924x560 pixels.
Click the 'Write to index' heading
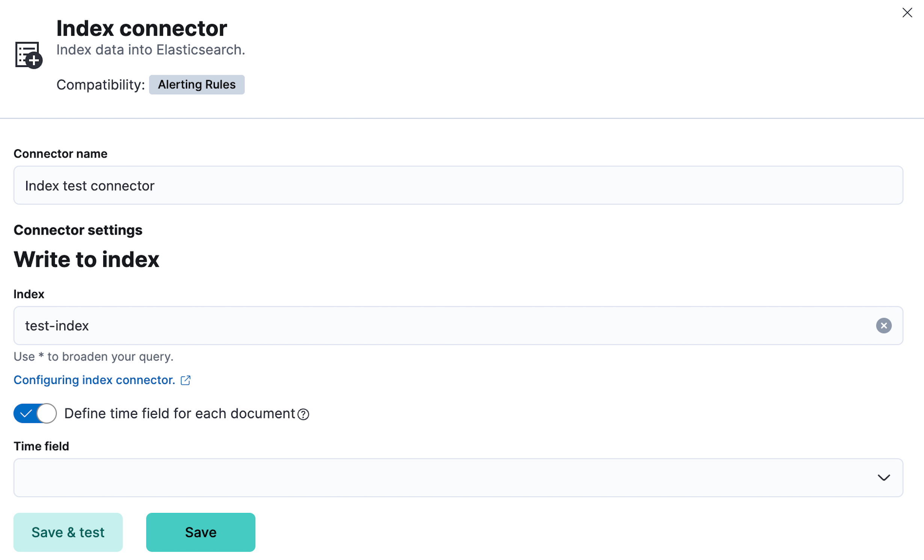[86, 259]
